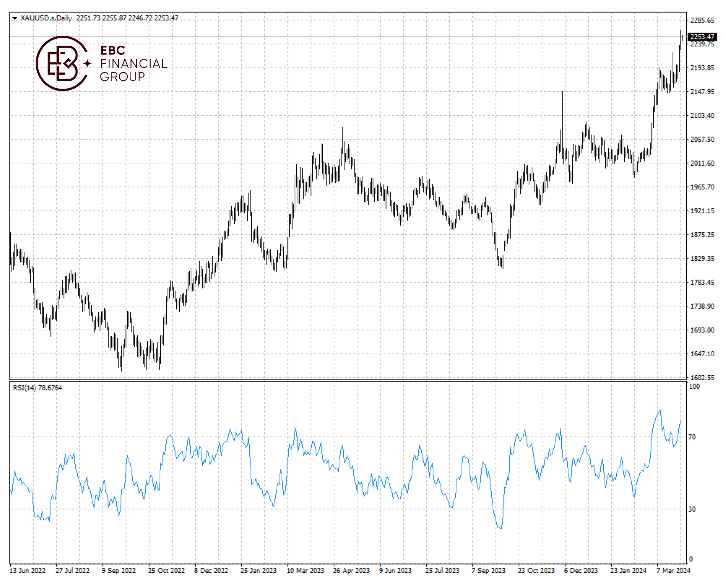The image size is (725, 588).
Task: Click the 2285.65 price axis value
Action: [x=702, y=20]
